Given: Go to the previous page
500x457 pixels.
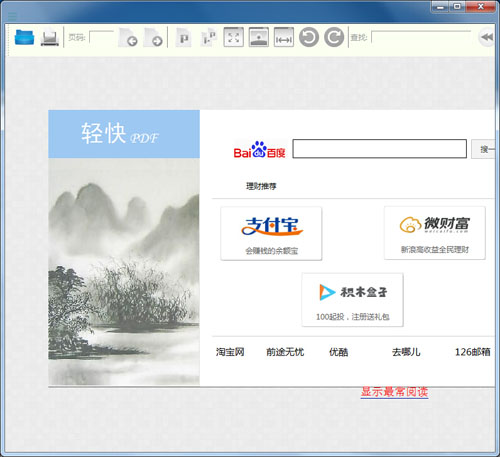Looking at the screenshot, I should click(x=128, y=37).
